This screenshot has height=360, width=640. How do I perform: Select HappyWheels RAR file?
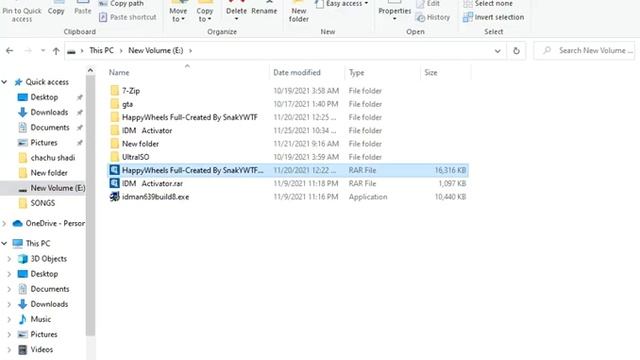pos(288,170)
